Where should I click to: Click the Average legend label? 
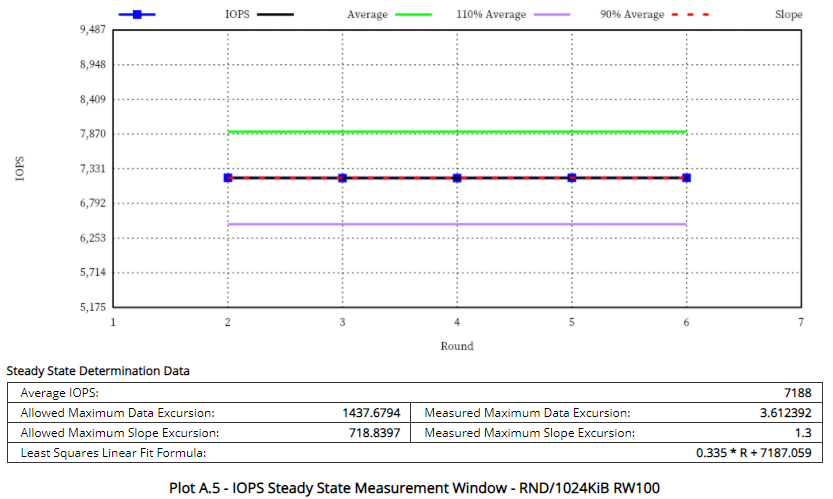click(367, 14)
